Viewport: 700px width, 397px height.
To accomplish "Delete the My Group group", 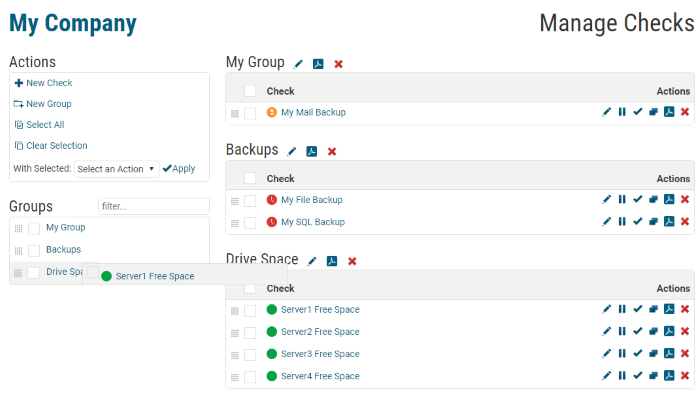I will coord(338,64).
